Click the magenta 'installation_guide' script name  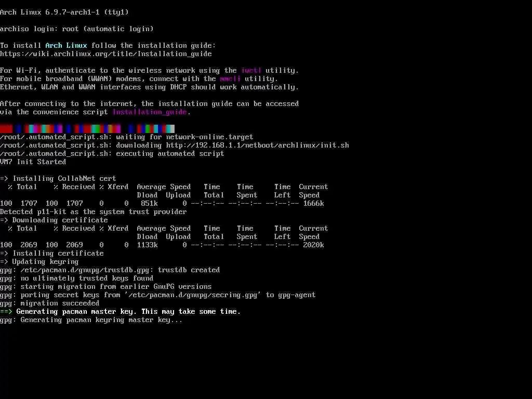[x=150, y=112]
